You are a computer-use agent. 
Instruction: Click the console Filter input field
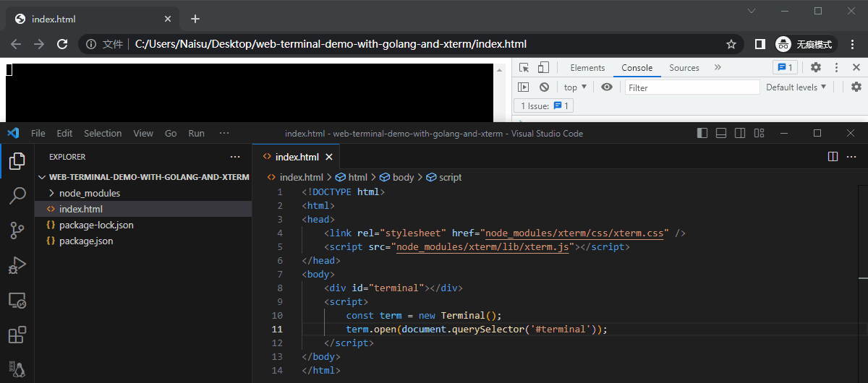click(x=692, y=87)
